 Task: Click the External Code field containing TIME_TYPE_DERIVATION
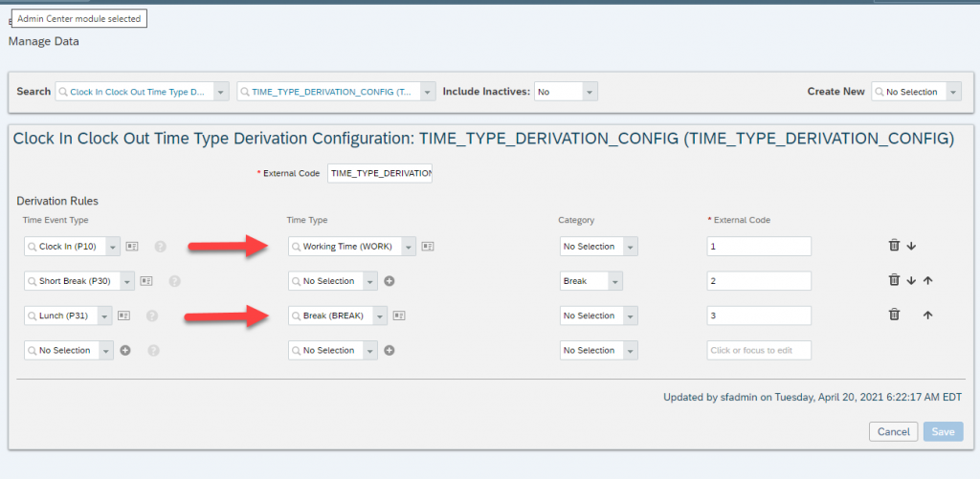tap(380, 173)
